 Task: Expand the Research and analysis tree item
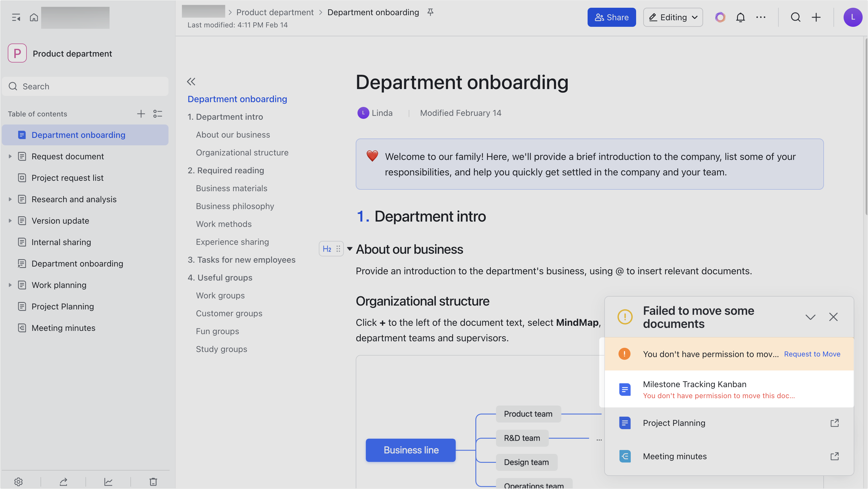coord(10,199)
